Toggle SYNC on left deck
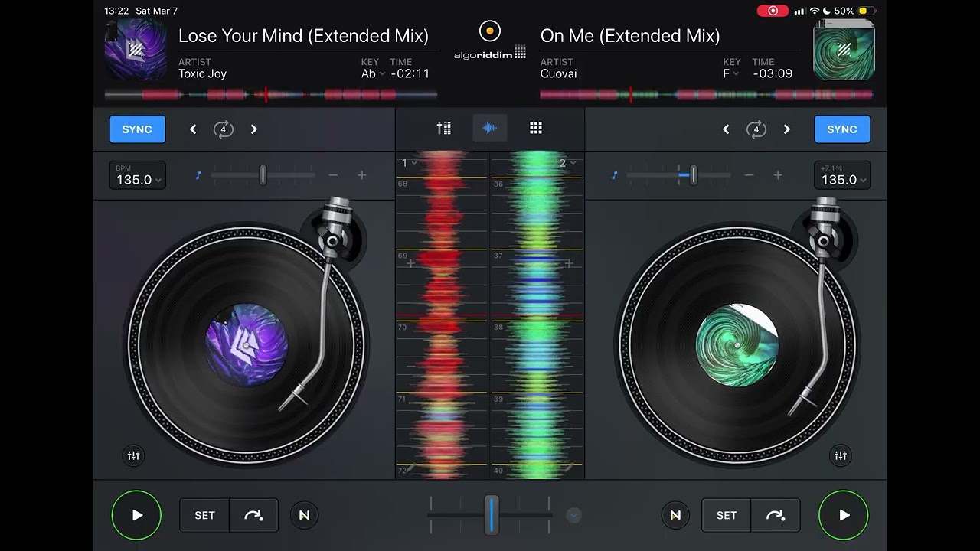Image resolution: width=980 pixels, height=551 pixels. click(137, 129)
